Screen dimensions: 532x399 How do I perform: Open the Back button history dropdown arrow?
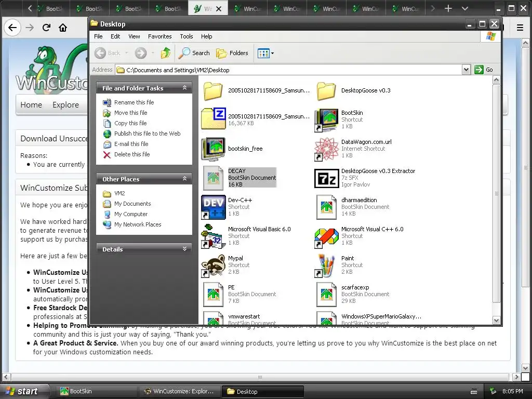point(127,53)
